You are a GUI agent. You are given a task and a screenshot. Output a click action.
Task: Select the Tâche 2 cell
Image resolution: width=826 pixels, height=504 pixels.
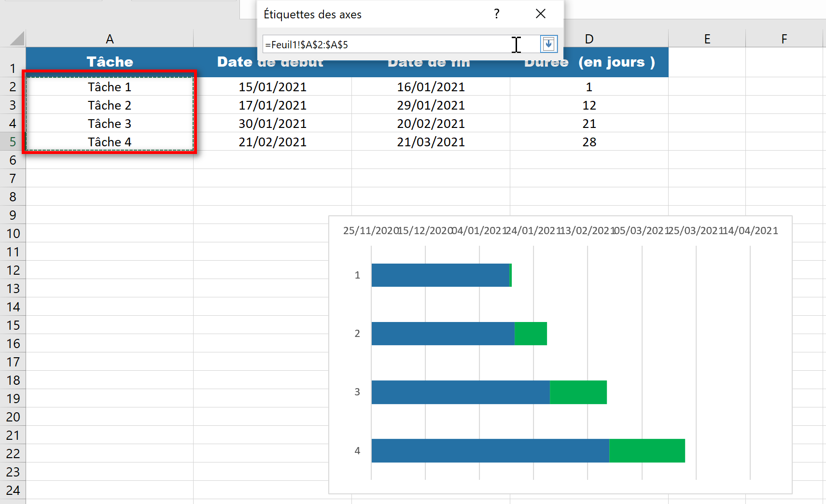(110, 105)
